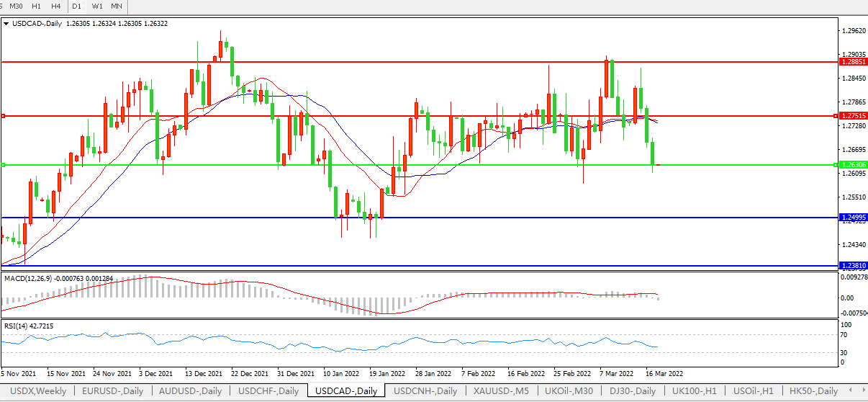
Task: Switch chart to M30 timeframe
Action: (16, 6)
